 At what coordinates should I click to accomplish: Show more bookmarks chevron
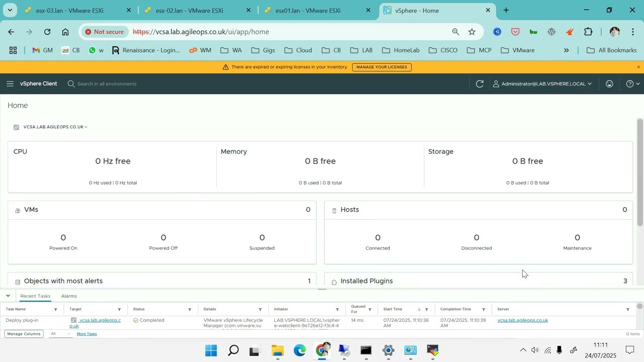point(566,50)
